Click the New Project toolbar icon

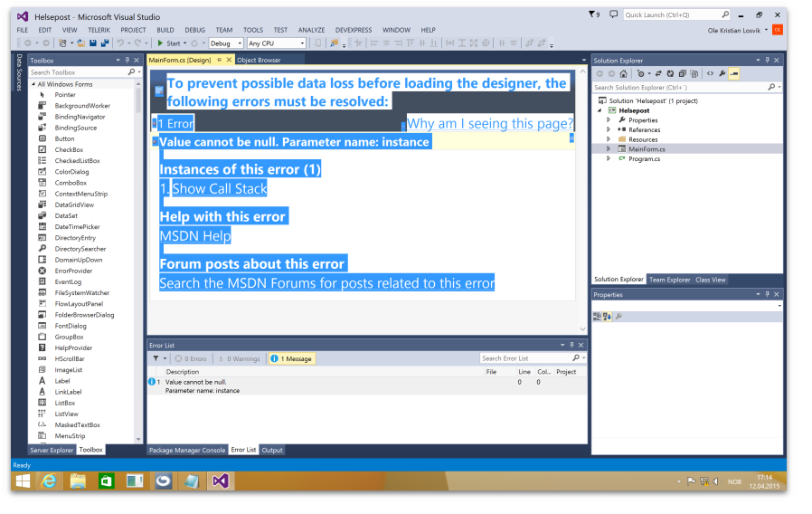[x=62, y=43]
